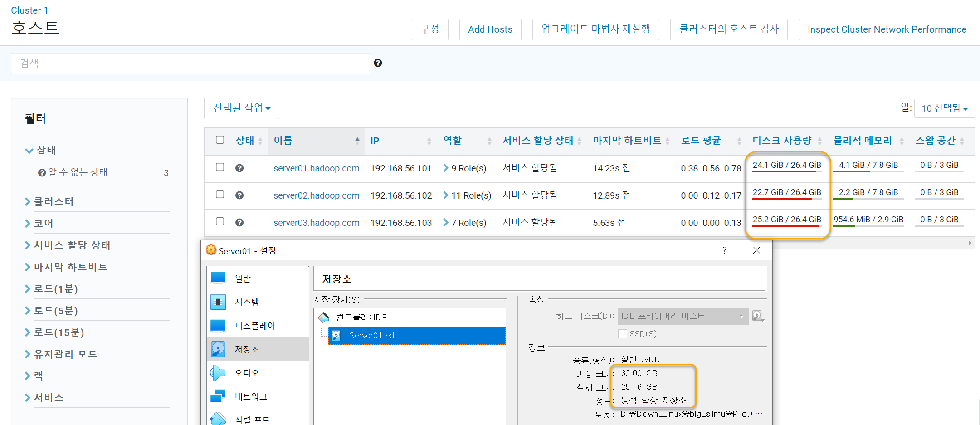Expand the 클러스터 filter
Viewport: 980px width, 425px height.
[x=28, y=202]
